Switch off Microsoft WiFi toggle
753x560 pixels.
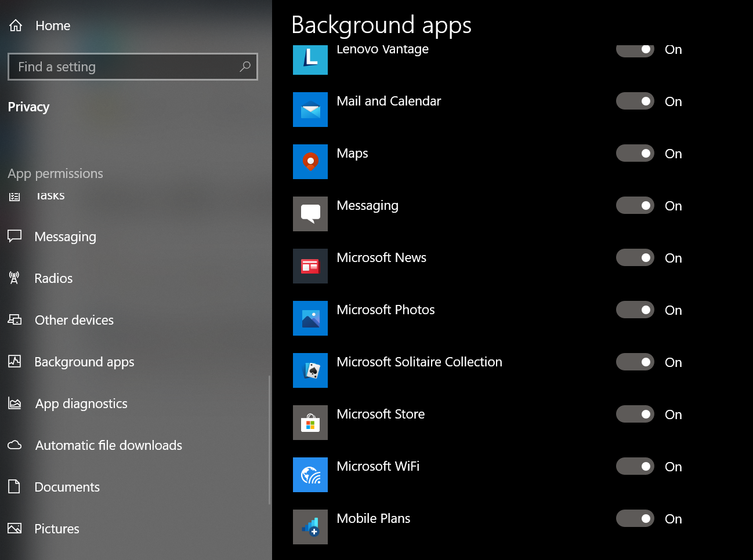point(635,466)
